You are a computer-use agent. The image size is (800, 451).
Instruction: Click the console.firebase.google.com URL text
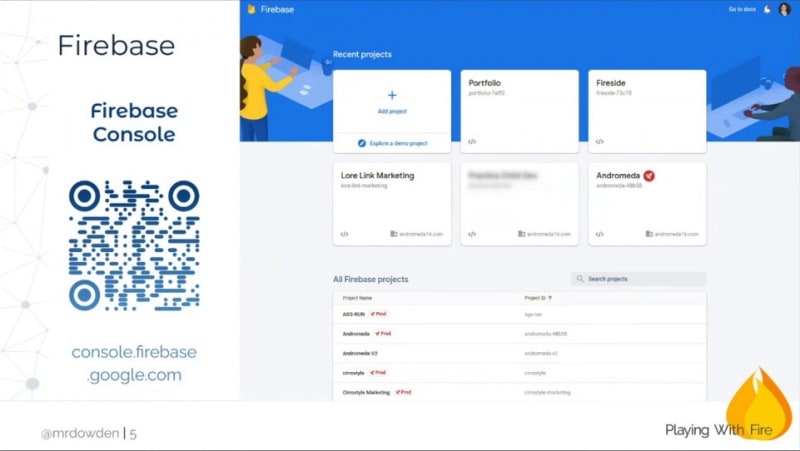point(134,363)
